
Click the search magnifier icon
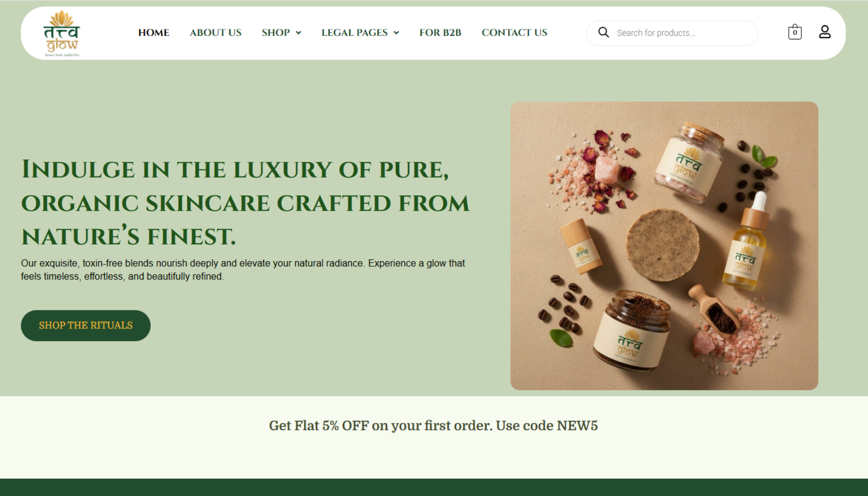(604, 33)
